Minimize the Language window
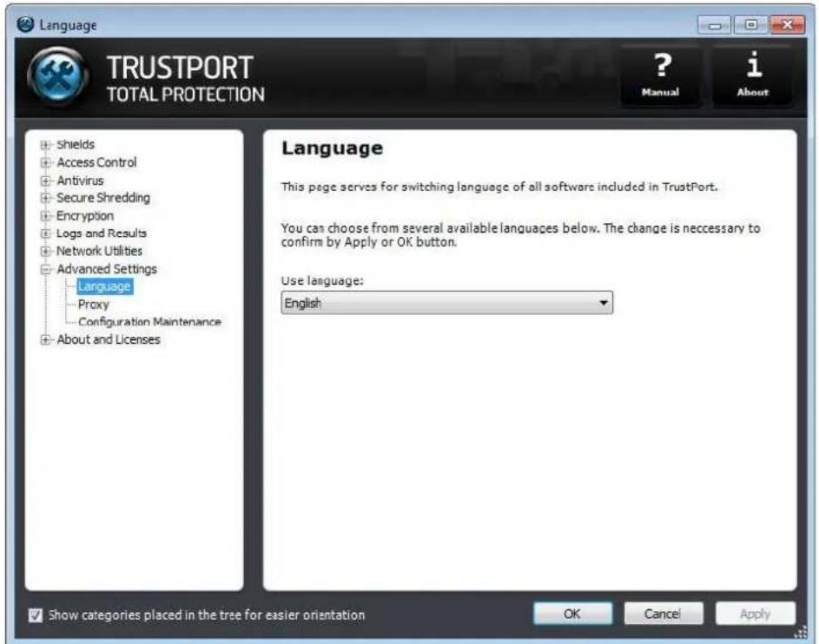 point(715,24)
